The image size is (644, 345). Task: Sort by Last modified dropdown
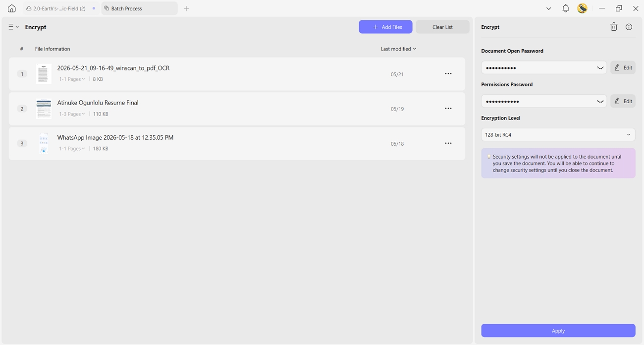pyautogui.click(x=398, y=49)
